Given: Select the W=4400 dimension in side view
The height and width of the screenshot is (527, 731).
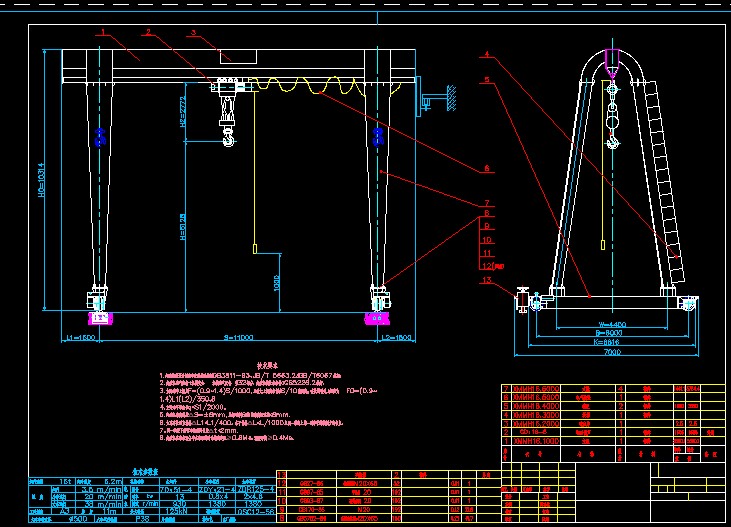Looking at the screenshot, I should pyautogui.click(x=612, y=325).
